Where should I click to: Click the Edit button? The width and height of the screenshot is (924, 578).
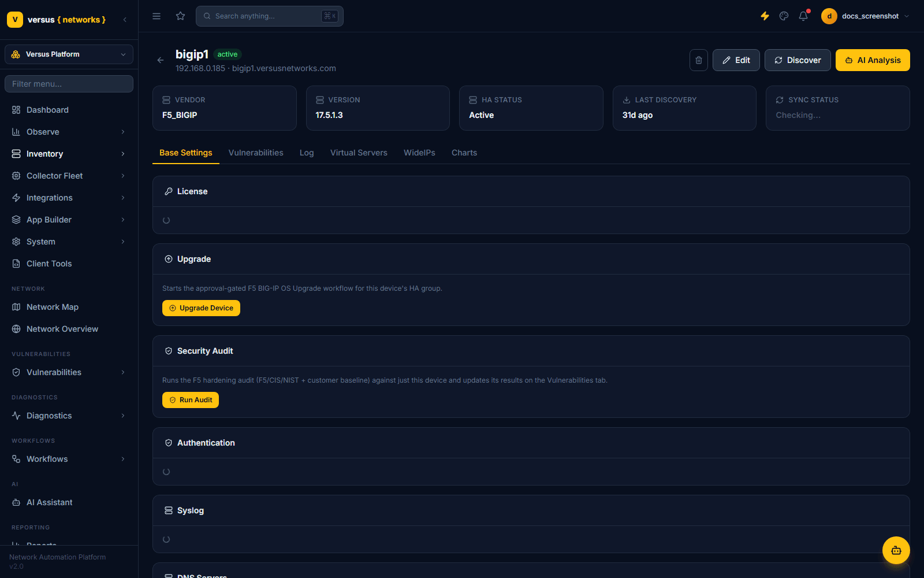point(736,60)
